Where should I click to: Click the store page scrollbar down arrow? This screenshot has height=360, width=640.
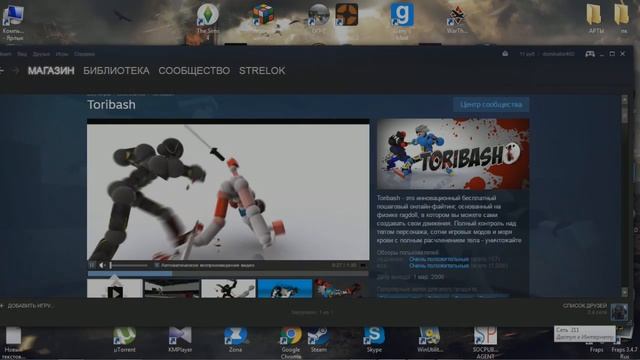coord(624,292)
